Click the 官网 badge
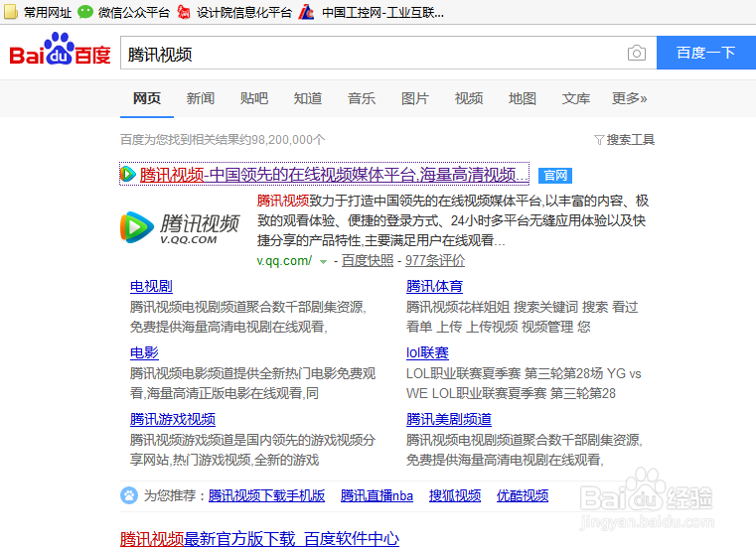 click(x=555, y=176)
